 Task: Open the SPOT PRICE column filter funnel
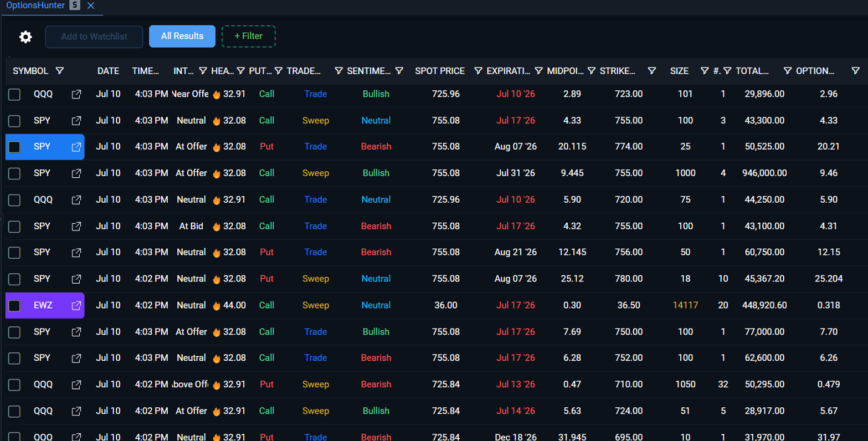pos(478,71)
